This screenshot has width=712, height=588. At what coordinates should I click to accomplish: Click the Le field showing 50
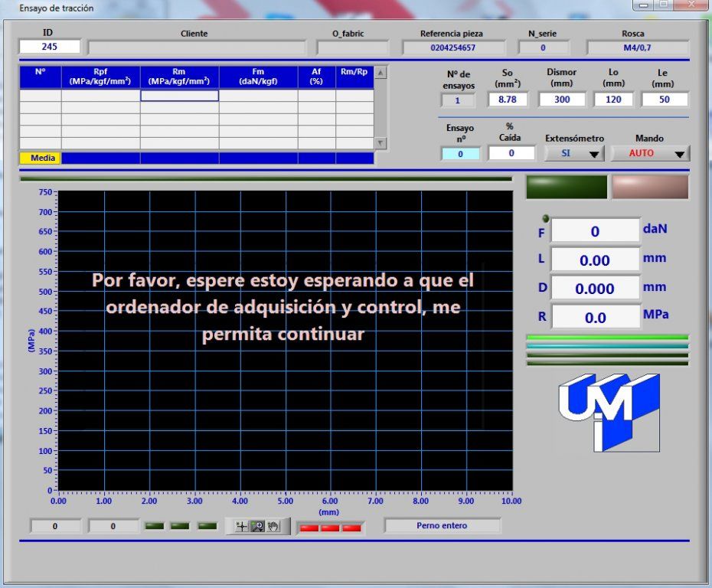(x=665, y=100)
